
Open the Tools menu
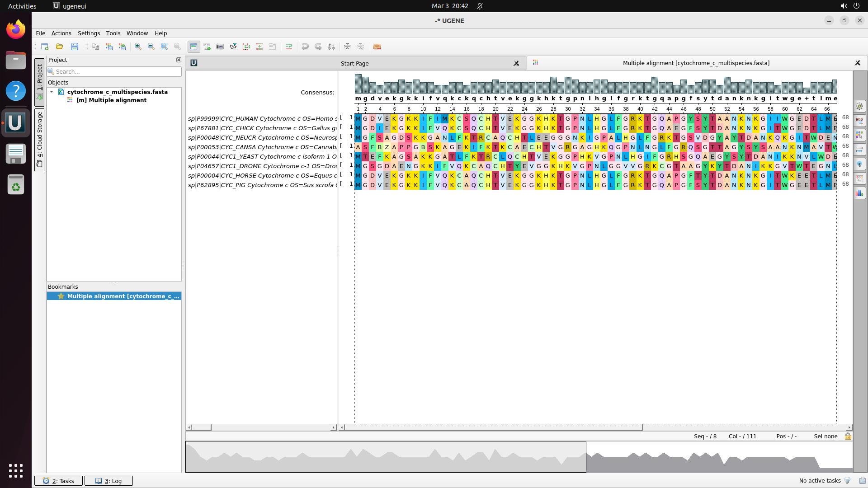coord(113,33)
